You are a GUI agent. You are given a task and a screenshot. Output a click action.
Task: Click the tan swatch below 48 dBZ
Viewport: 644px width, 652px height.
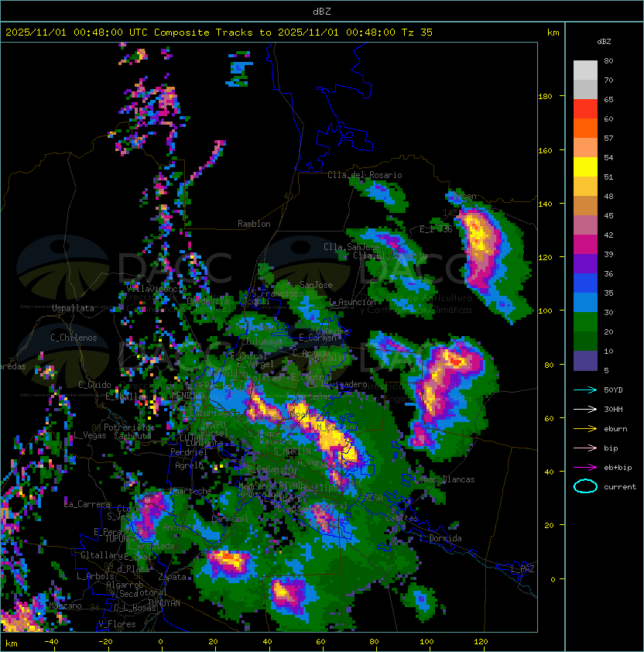[x=585, y=205]
